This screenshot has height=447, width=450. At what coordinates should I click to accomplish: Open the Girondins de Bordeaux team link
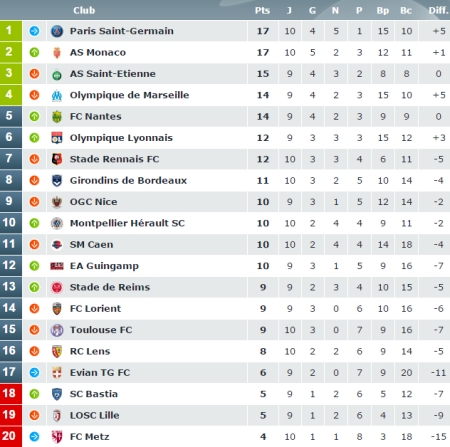point(128,181)
